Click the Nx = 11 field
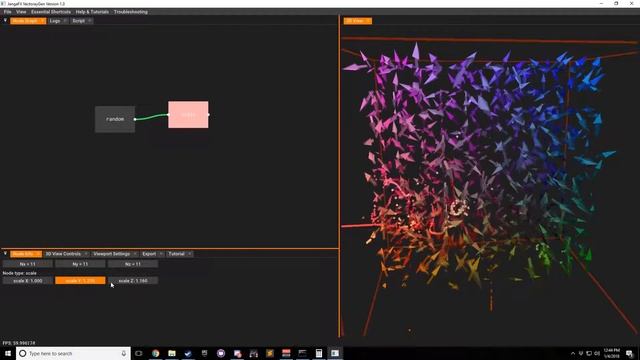 [x=27, y=264]
